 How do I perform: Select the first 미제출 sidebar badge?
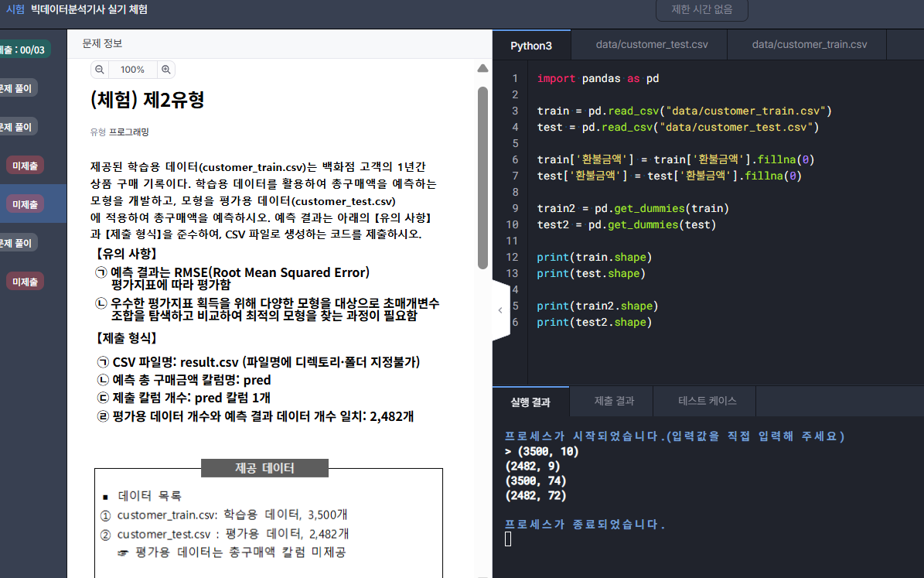click(26, 166)
